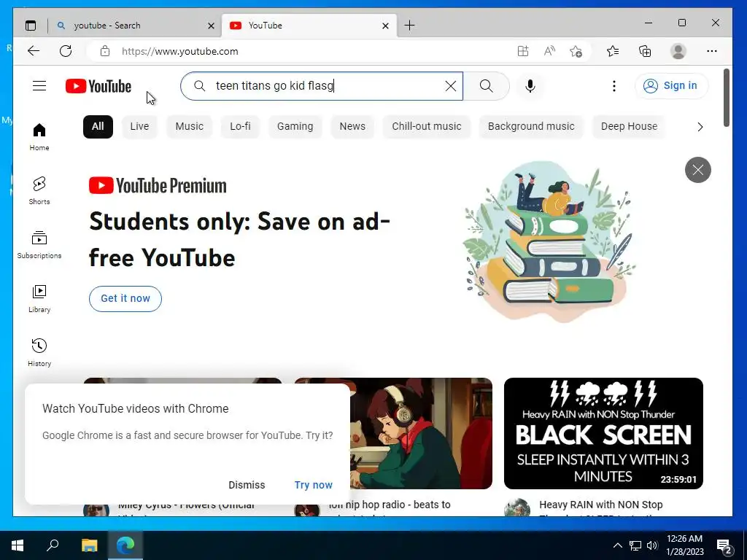
Task: Select the All filter chip
Action: (98, 127)
